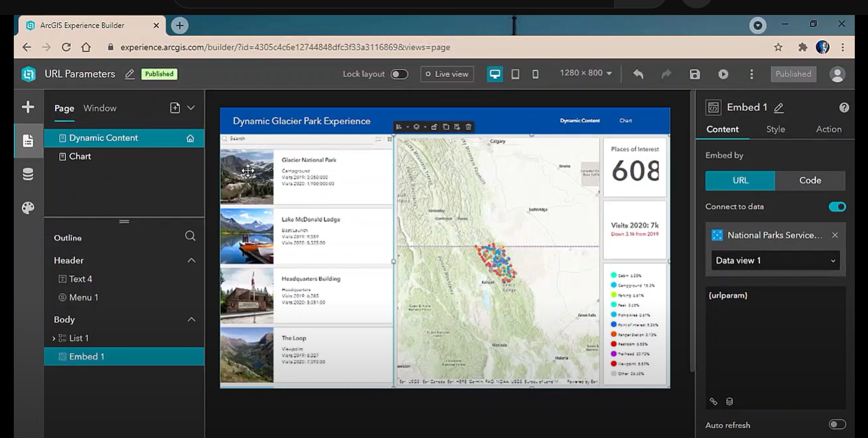Insert a link into embed URL field
868x438 pixels.
point(713,401)
